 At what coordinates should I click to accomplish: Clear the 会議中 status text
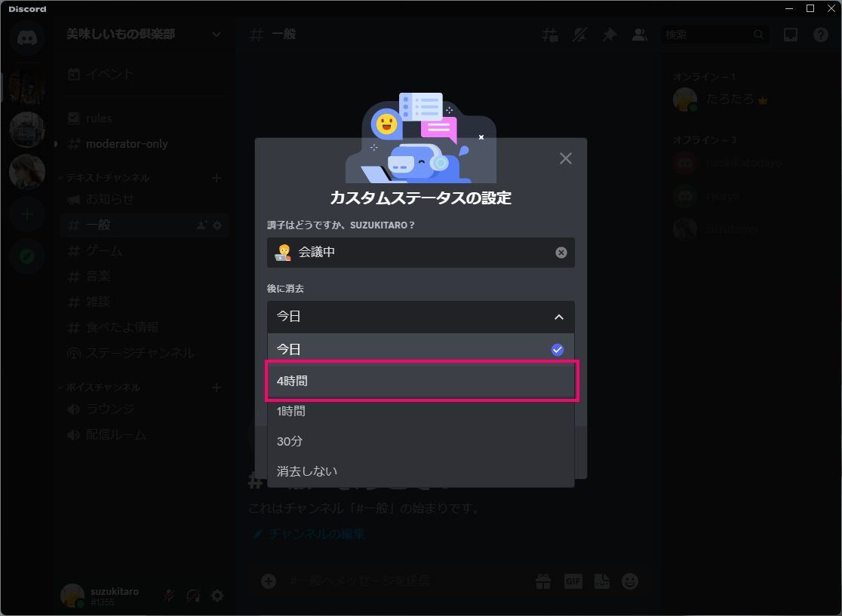click(561, 253)
